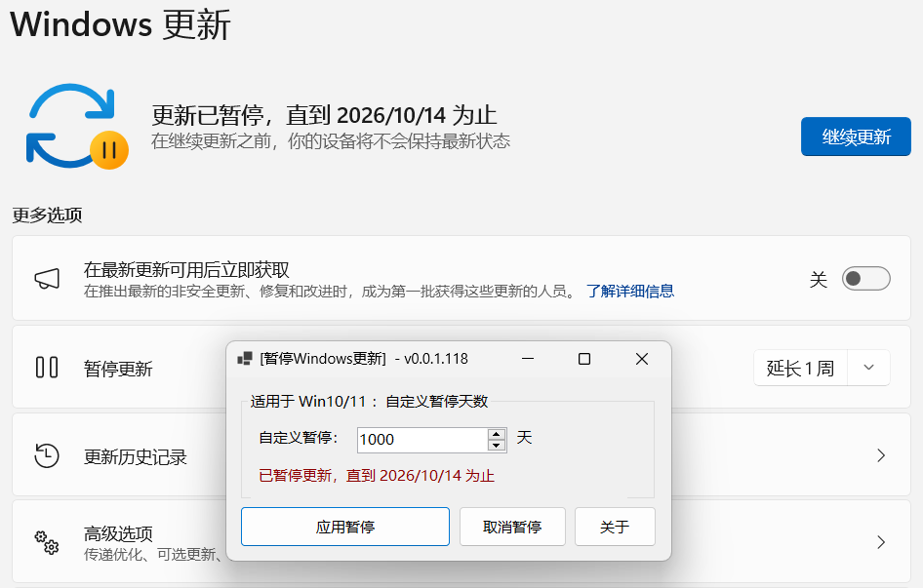Open the 关于 dialog button
Viewport: 923px width, 588px height.
point(615,527)
